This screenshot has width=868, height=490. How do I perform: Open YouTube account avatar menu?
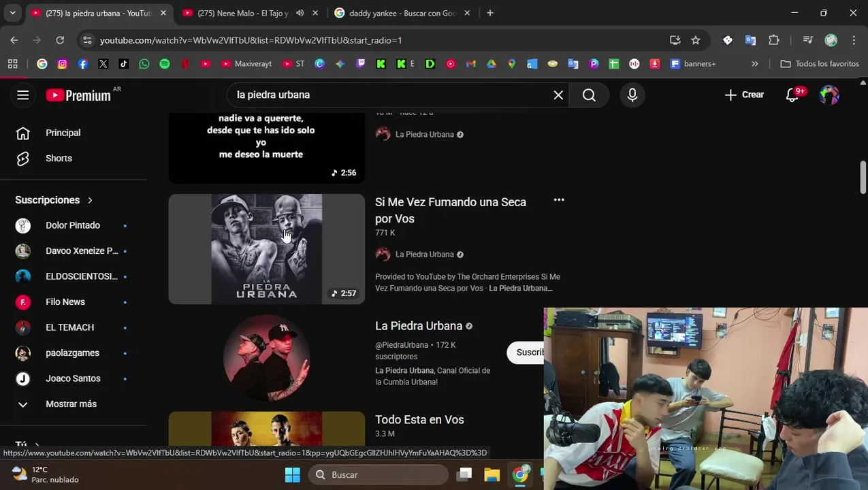[829, 95]
